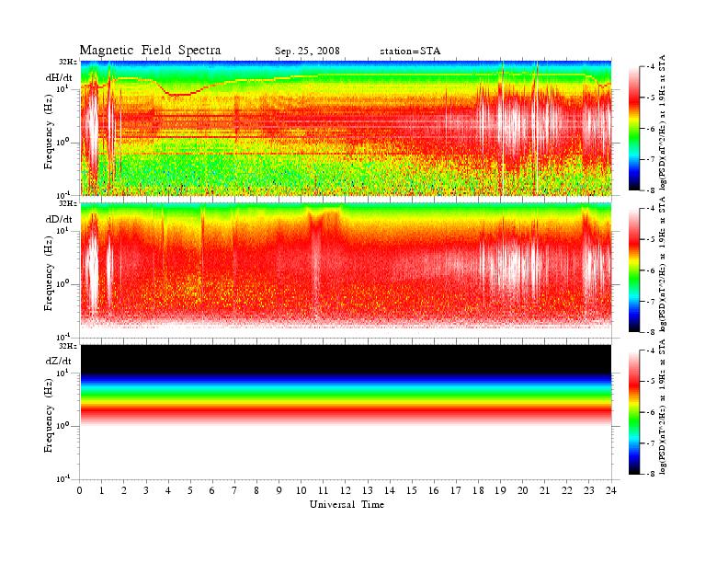
Task: Click the colorbar beside the dH/dt spectrogram
Action: (634, 129)
